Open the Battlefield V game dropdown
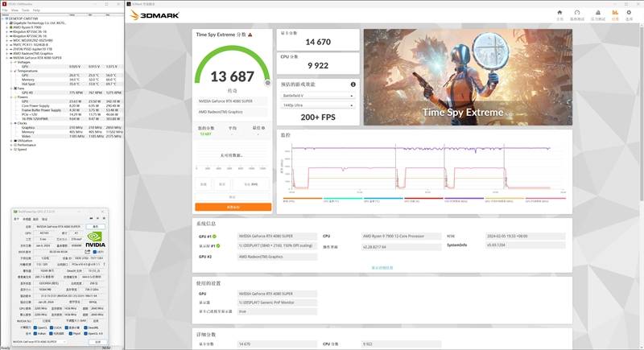The height and width of the screenshot is (350, 644). coord(317,96)
